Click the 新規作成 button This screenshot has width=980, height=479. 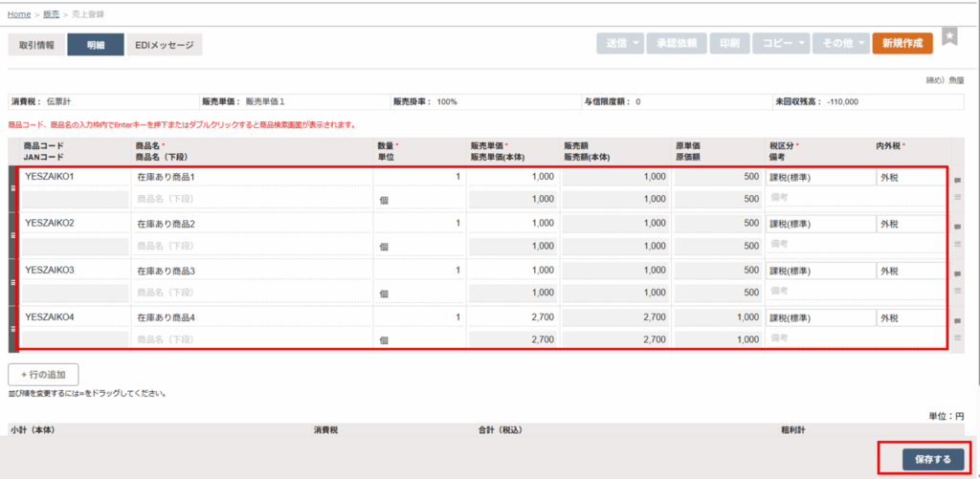(x=902, y=44)
